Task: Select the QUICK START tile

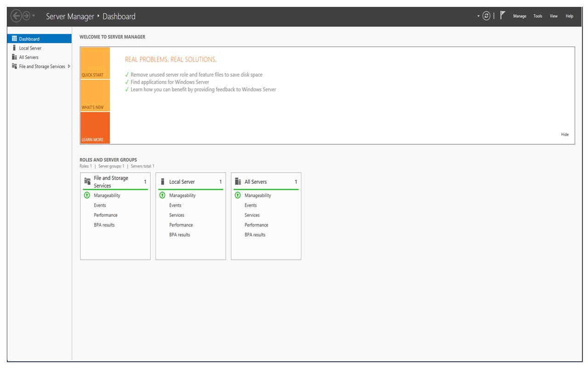Action: (x=95, y=63)
